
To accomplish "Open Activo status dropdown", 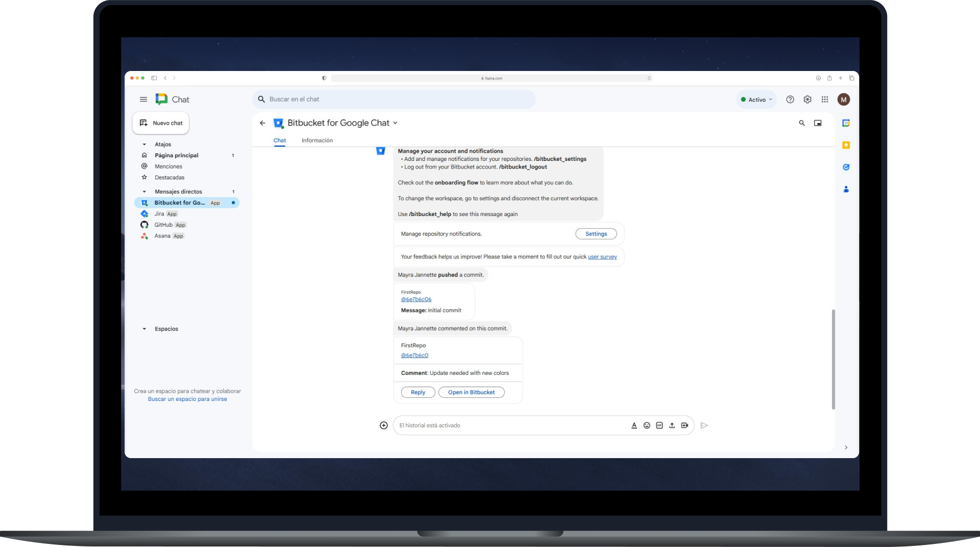I will [x=756, y=100].
